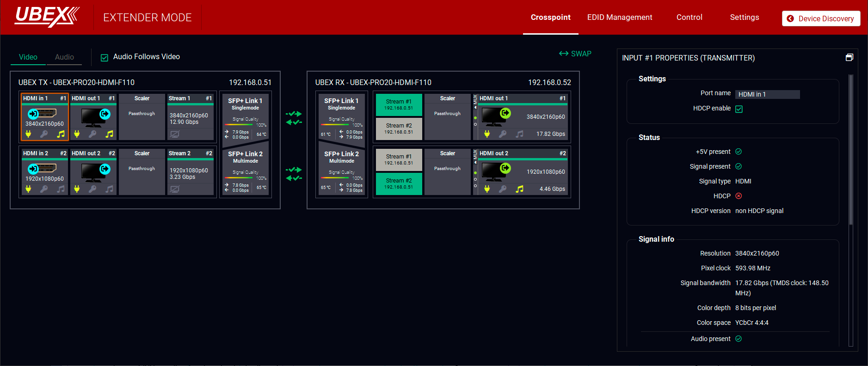The height and width of the screenshot is (366, 868).
Task: Expand the MUX arrow beside receiver HDMI out 1
Action: tap(475, 107)
